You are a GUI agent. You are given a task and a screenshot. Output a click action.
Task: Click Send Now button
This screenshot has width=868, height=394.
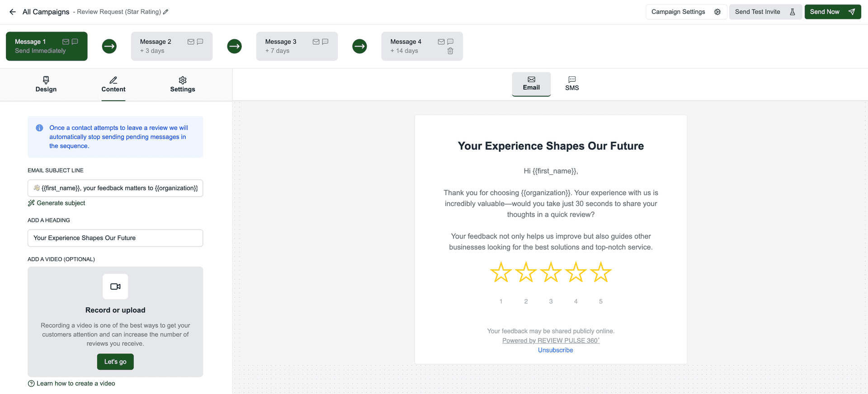pos(833,12)
